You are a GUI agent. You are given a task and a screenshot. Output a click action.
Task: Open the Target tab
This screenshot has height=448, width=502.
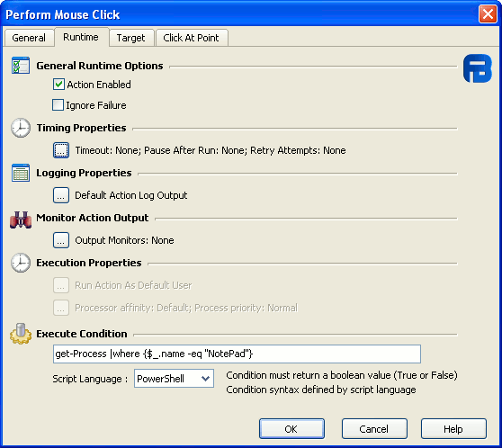click(x=131, y=38)
